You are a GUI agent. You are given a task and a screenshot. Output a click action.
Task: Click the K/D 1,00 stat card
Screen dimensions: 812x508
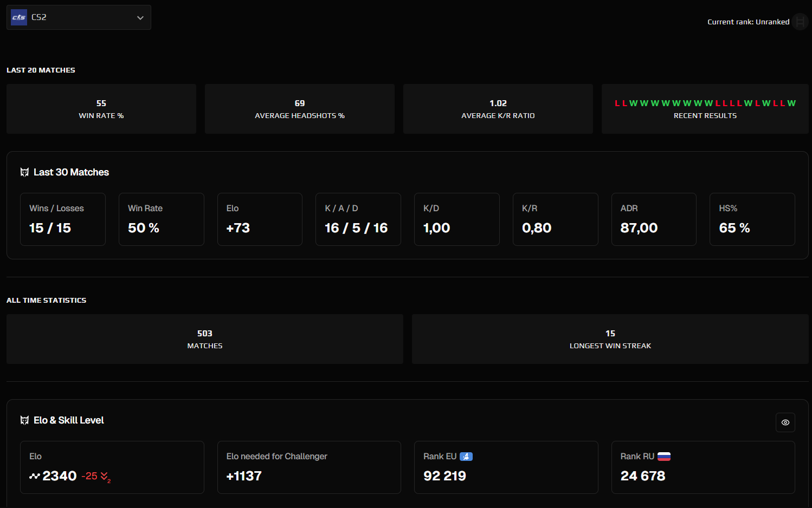point(457,219)
